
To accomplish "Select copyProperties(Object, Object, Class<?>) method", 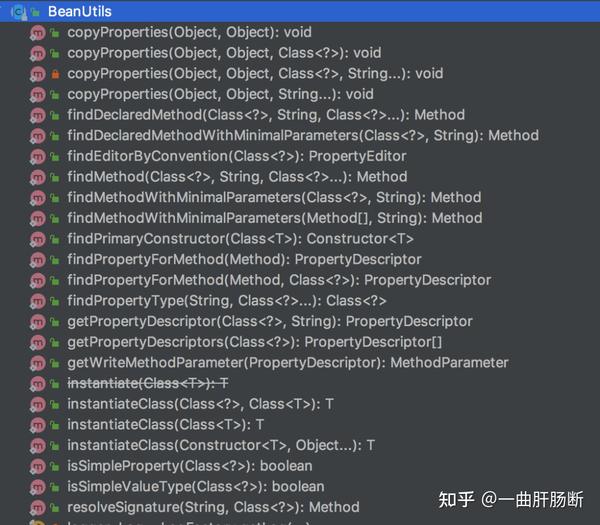I will tap(224, 53).
